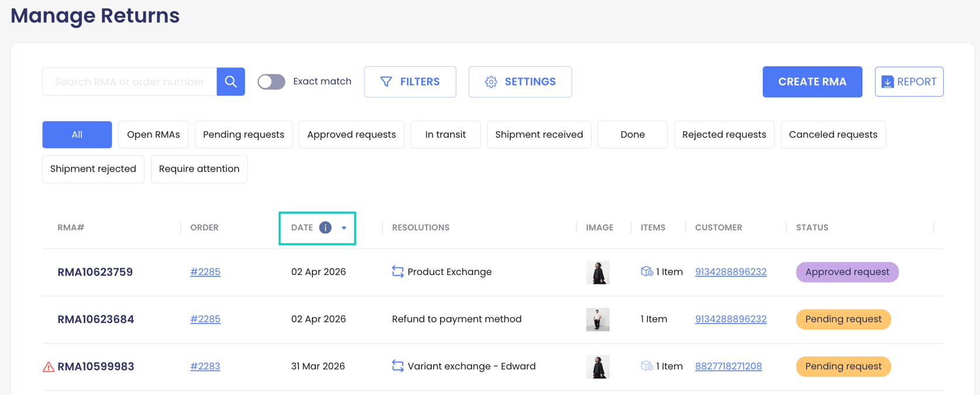The height and width of the screenshot is (395, 980).
Task: Open Approved requests tab
Action: 352,135
